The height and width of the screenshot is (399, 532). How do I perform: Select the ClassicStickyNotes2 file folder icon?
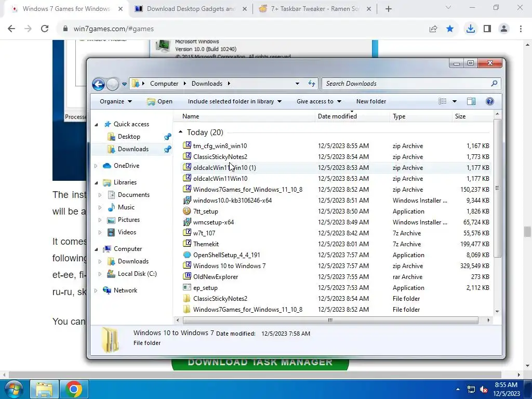[187, 299]
